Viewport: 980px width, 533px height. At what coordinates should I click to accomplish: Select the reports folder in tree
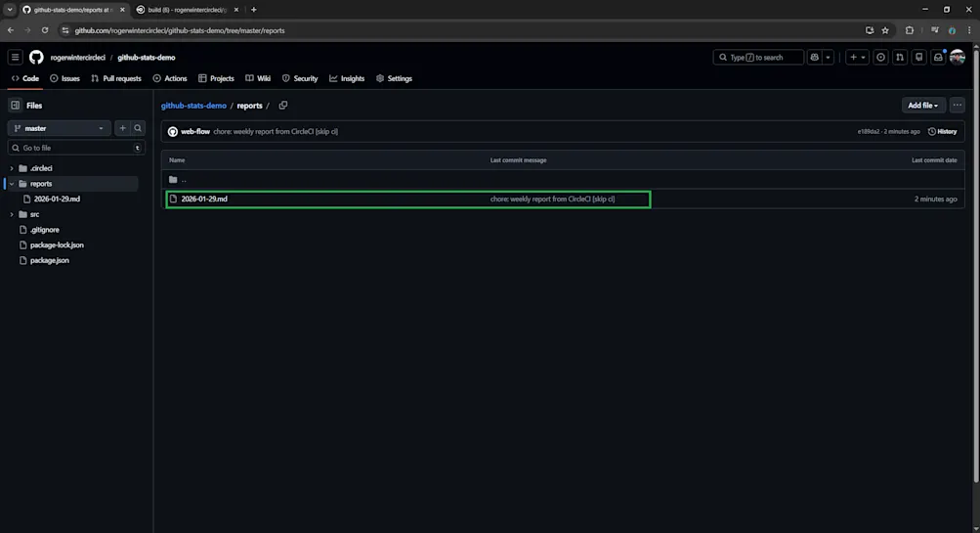pos(41,184)
